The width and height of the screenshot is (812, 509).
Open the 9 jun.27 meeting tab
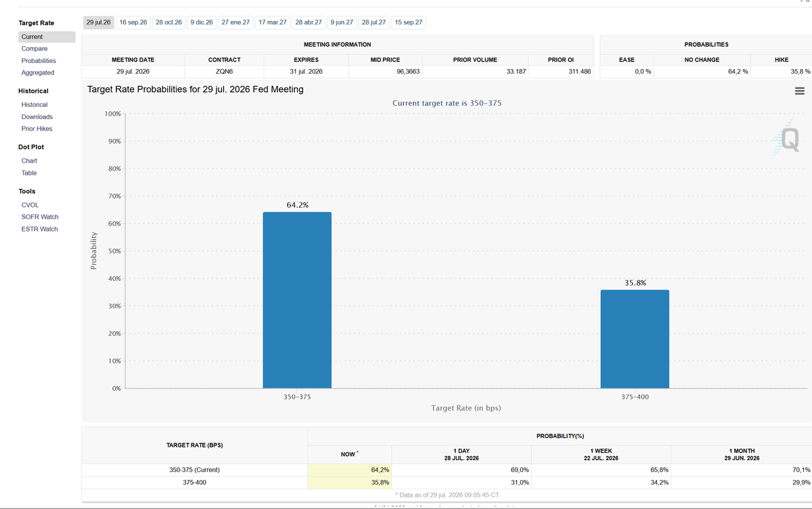pos(342,22)
